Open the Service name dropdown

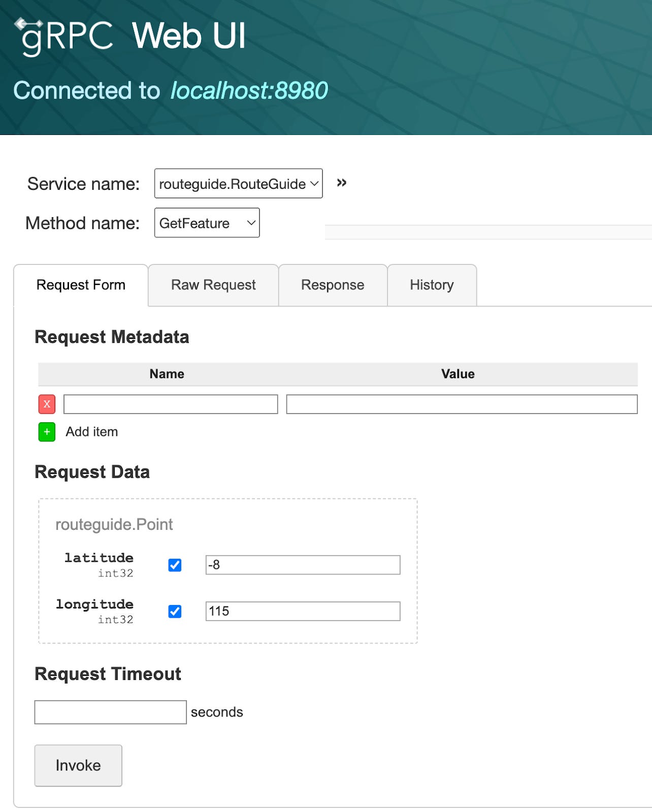pos(238,183)
